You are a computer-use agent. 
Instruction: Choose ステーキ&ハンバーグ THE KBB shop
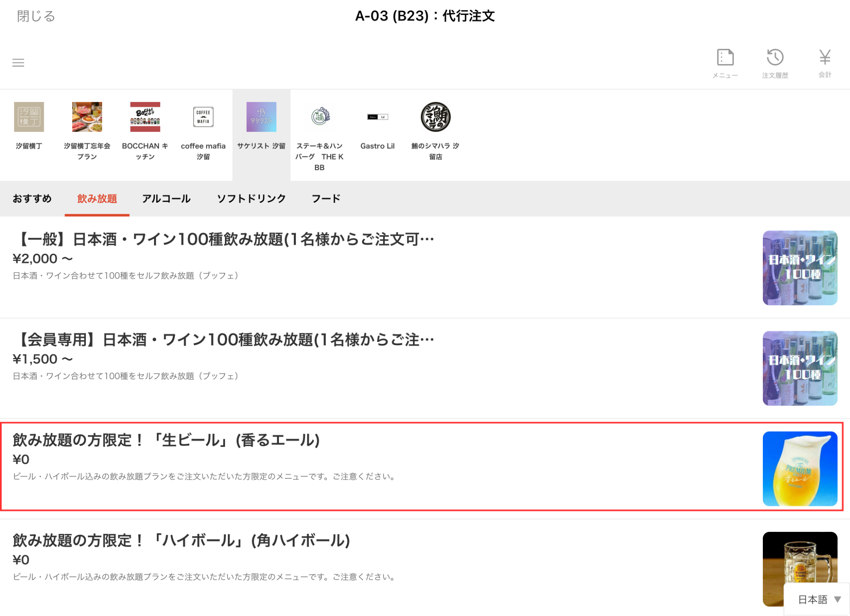[x=320, y=117]
